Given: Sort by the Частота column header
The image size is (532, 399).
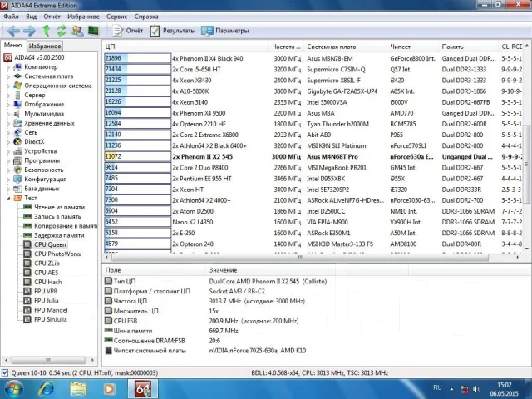Looking at the screenshot, I should click(x=286, y=47).
